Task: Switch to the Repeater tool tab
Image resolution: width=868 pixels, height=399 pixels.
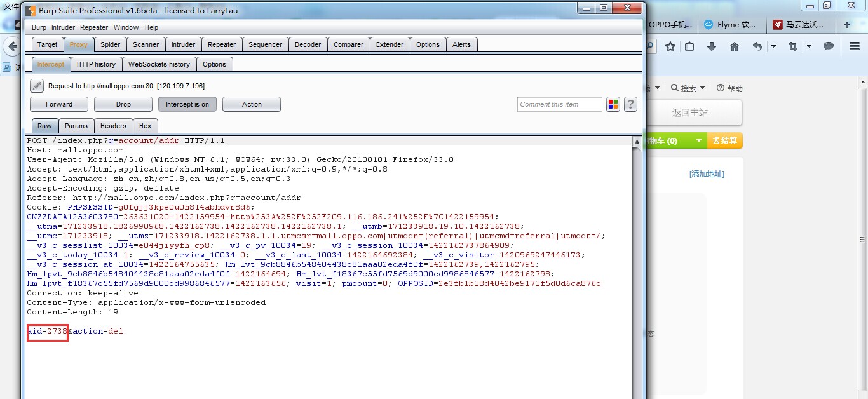Action: click(x=222, y=44)
